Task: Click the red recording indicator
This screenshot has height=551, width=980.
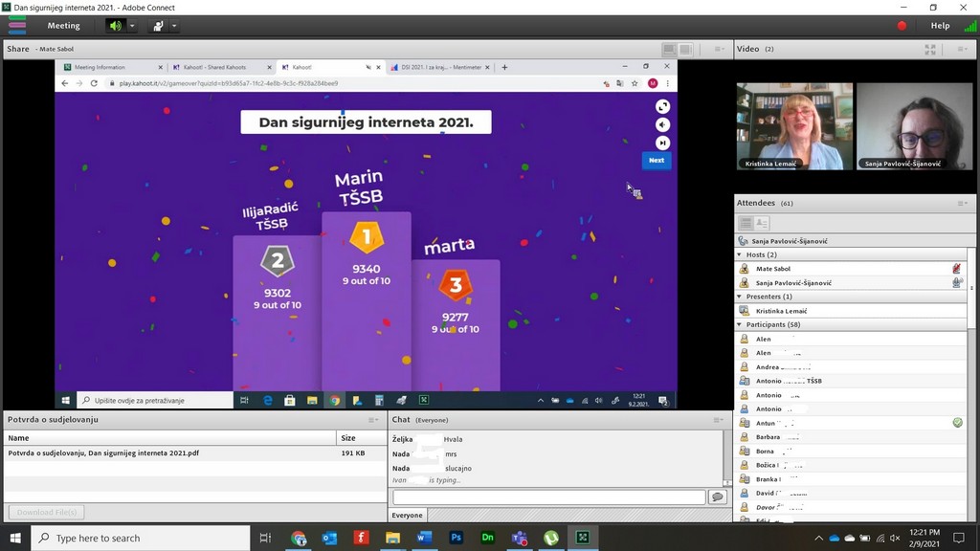Action: click(x=902, y=26)
